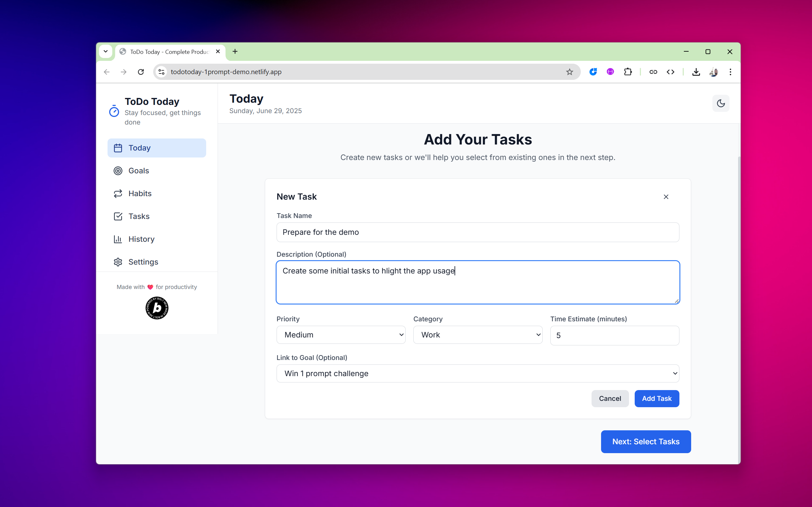Open the Category dropdown showing Work
The height and width of the screenshot is (507, 812).
coord(477,335)
